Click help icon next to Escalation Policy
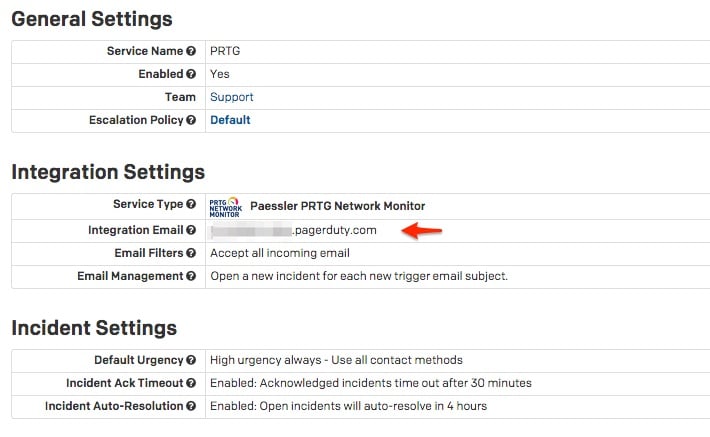Screen dimensions: 710x437 click(x=191, y=120)
